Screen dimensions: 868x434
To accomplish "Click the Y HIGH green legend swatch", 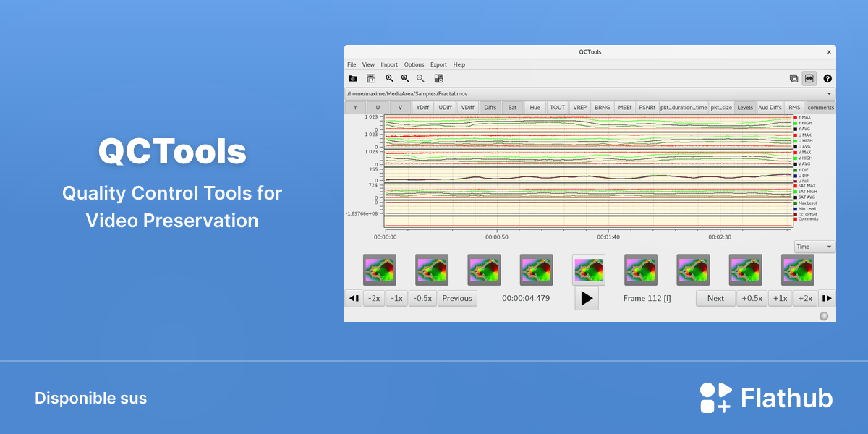I will (x=796, y=123).
